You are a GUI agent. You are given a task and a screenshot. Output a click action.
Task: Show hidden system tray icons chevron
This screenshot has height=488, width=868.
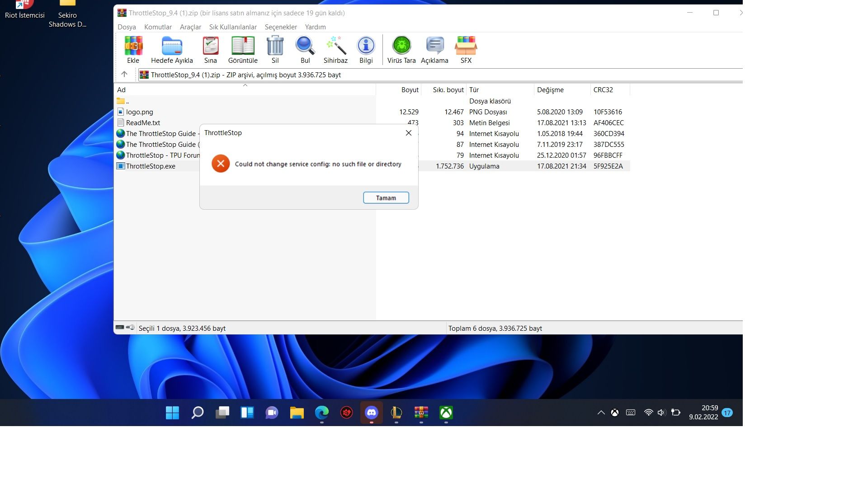(x=601, y=413)
